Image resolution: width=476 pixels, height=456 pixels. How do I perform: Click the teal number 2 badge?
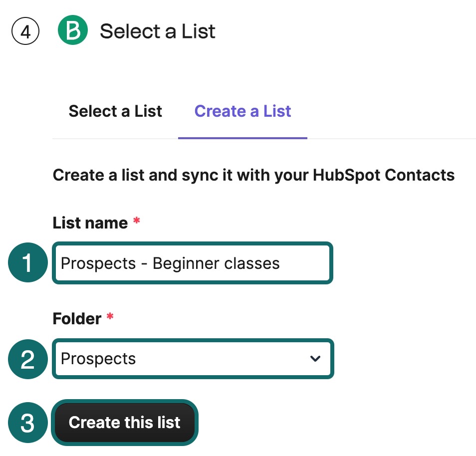(27, 359)
